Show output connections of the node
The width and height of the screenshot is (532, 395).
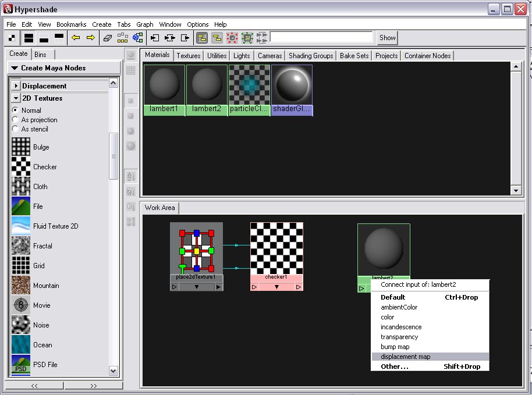(x=185, y=38)
